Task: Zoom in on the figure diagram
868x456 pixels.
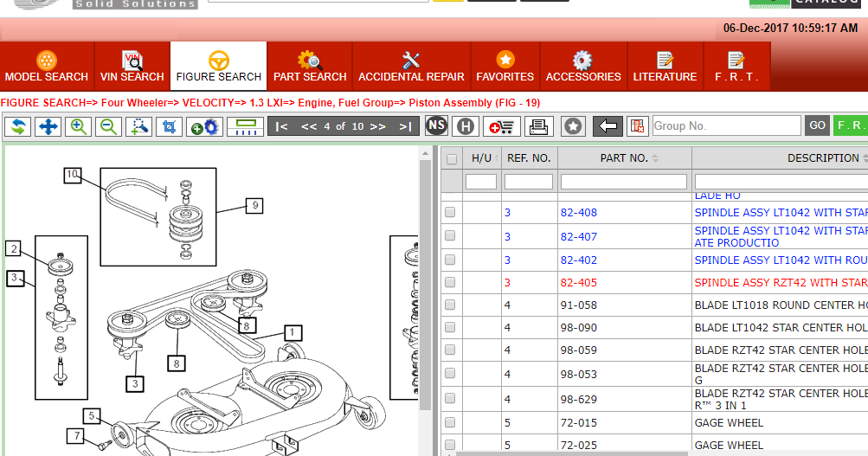Action: [78, 126]
